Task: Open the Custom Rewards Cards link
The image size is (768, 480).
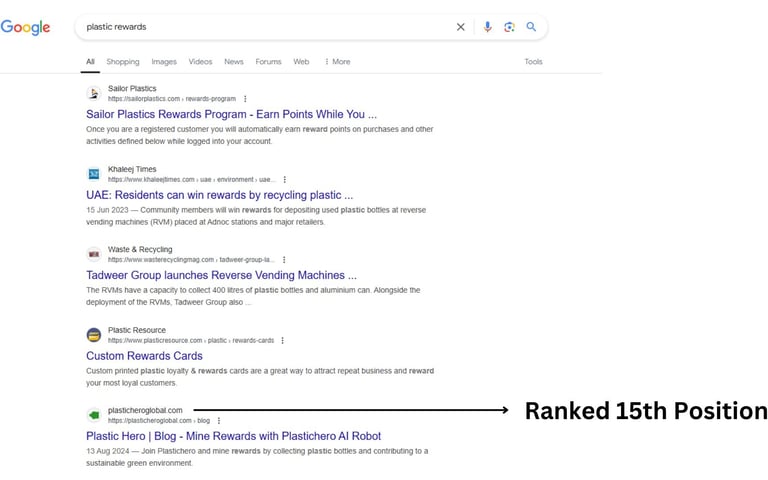Action: (x=144, y=356)
